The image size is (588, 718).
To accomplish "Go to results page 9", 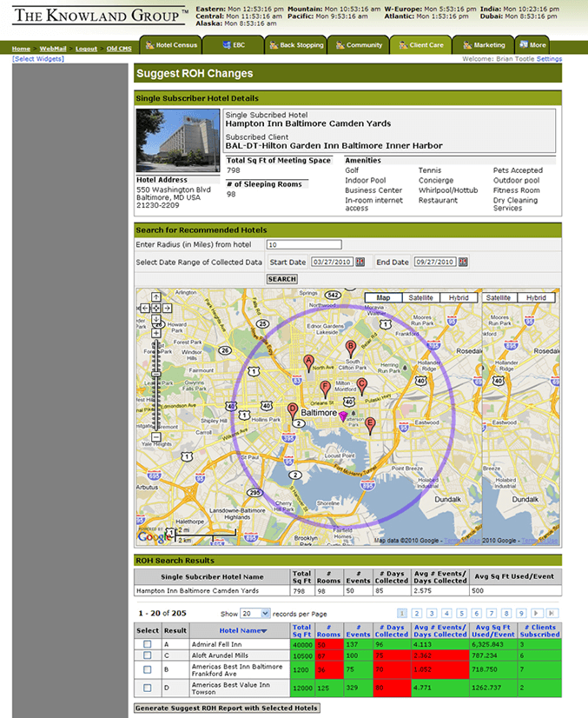I will [521, 613].
